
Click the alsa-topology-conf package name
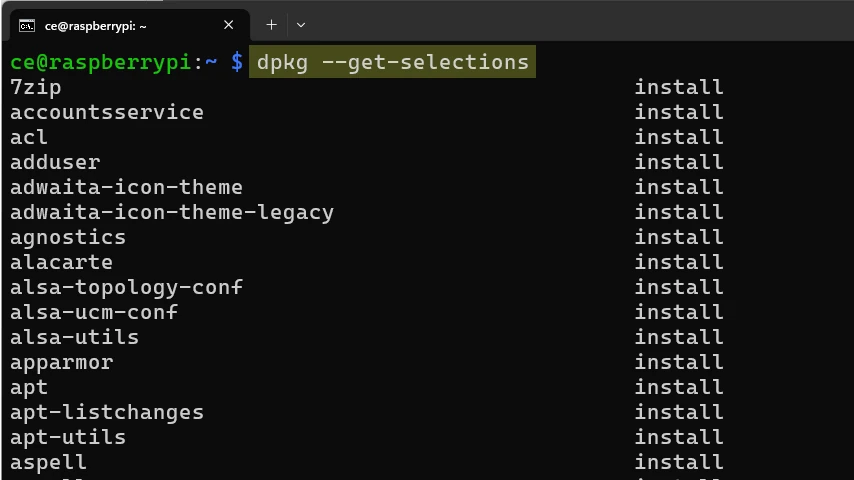pyautogui.click(x=126, y=287)
